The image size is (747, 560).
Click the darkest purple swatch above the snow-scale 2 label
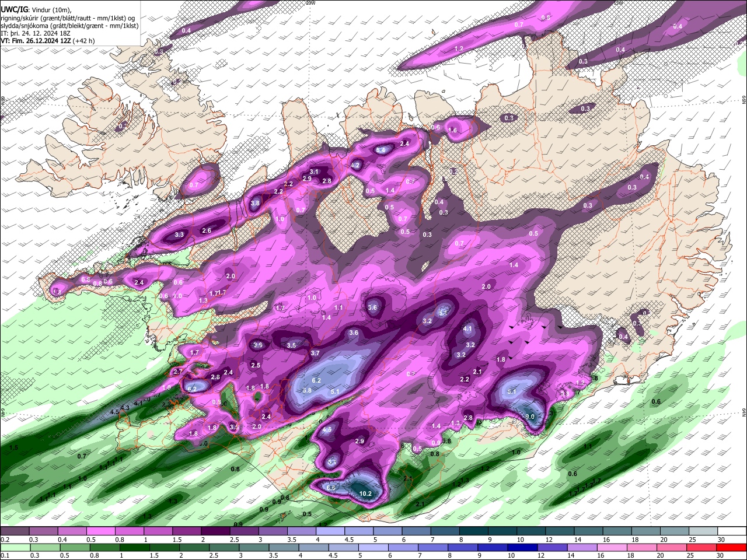[x=215, y=531]
